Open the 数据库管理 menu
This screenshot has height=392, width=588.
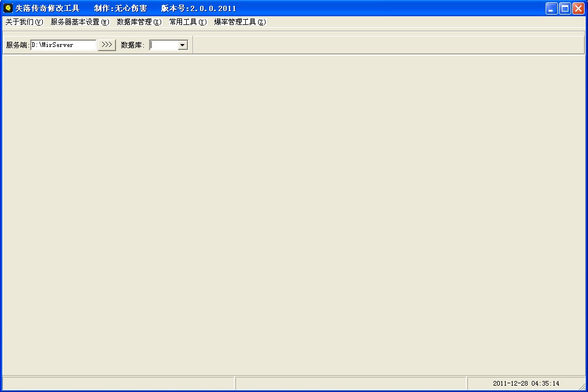tap(138, 21)
